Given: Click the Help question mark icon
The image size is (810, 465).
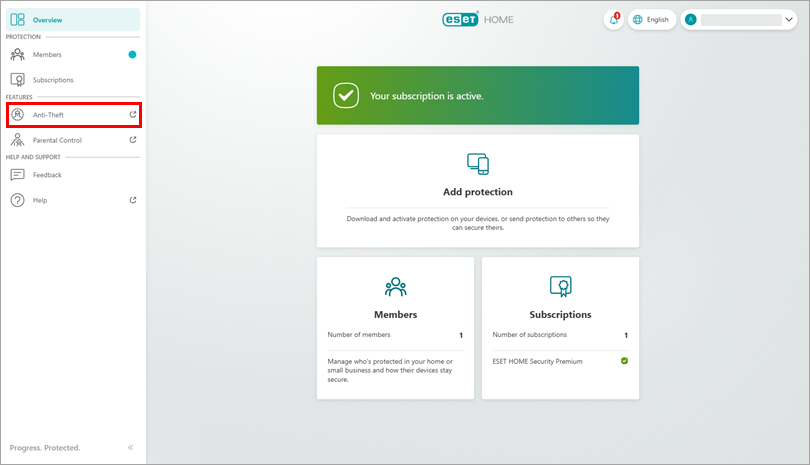Looking at the screenshot, I should pos(17,200).
